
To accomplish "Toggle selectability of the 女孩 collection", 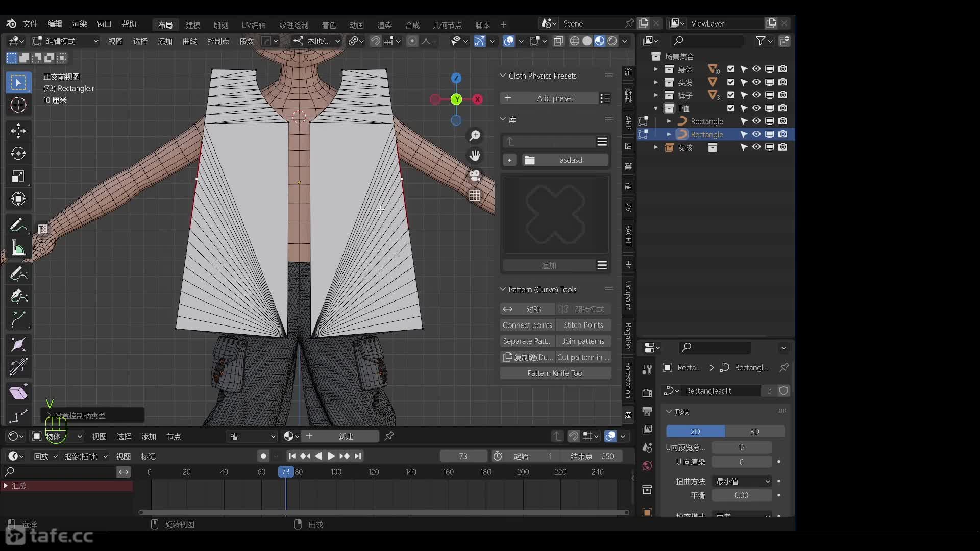I will click(x=744, y=147).
